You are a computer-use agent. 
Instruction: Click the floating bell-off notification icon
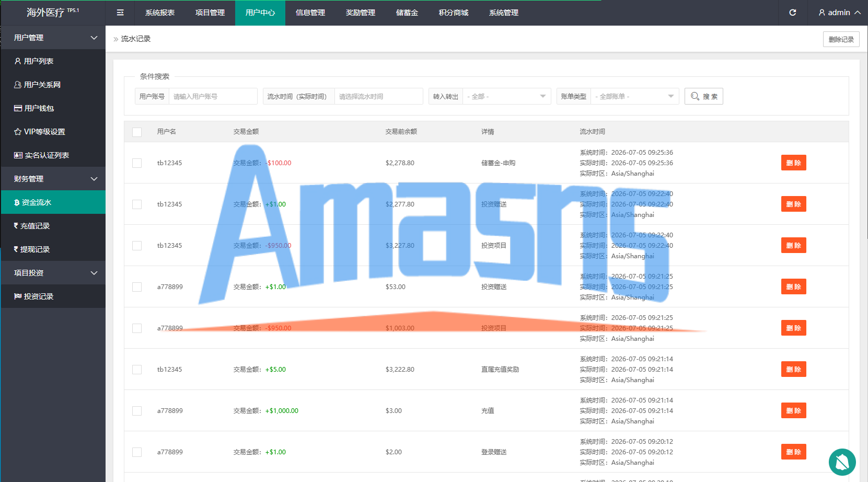(842, 462)
